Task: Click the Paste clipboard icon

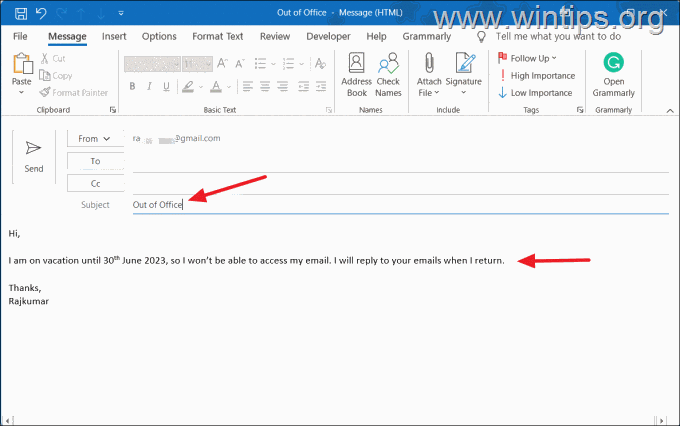Action: 22,63
